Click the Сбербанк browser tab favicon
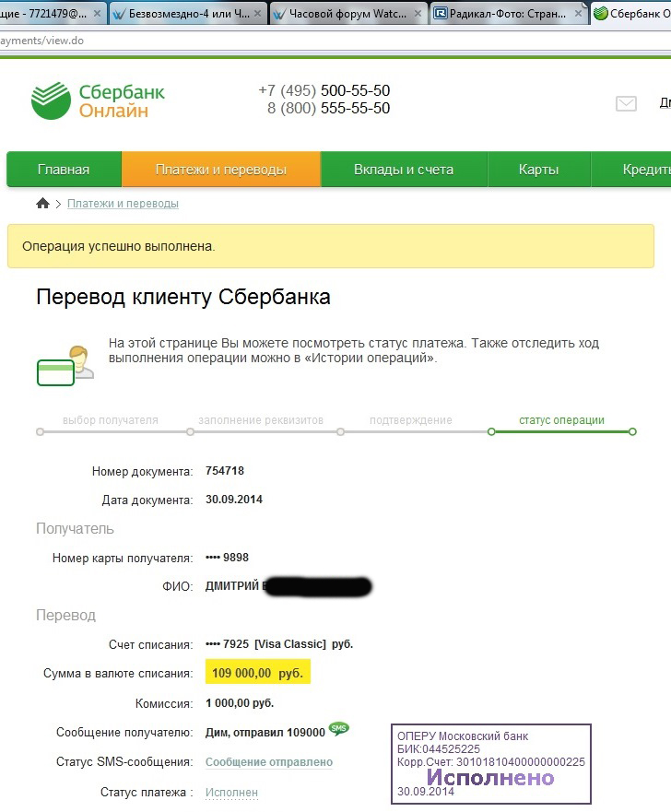Screen dimensions: 671x812 coord(601,14)
